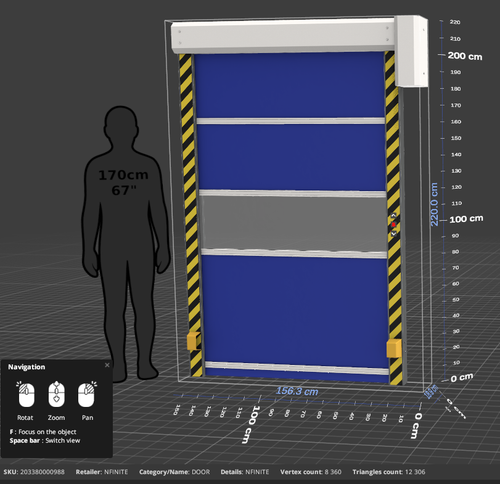Click the 0 cm vertical ruler mark
The height and width of the screenshot is (484, 500).
pyautogui.click(x=462, y=378)
